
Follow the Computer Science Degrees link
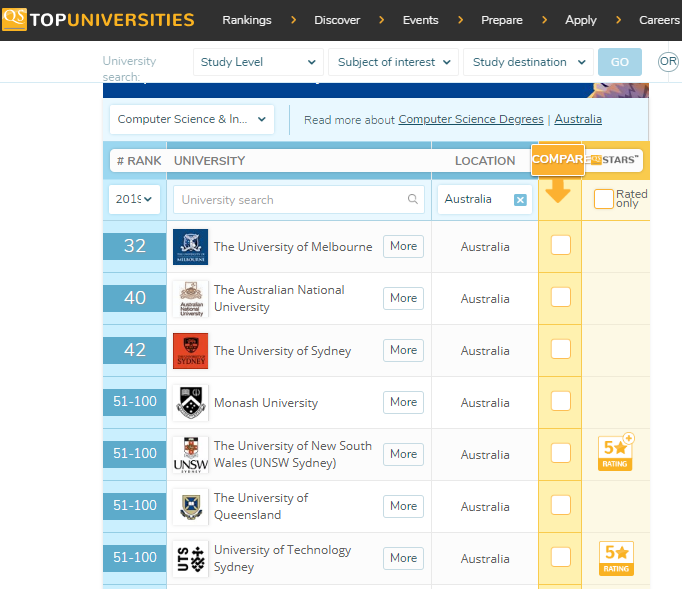pyautogui.click(x=471, y=119)
